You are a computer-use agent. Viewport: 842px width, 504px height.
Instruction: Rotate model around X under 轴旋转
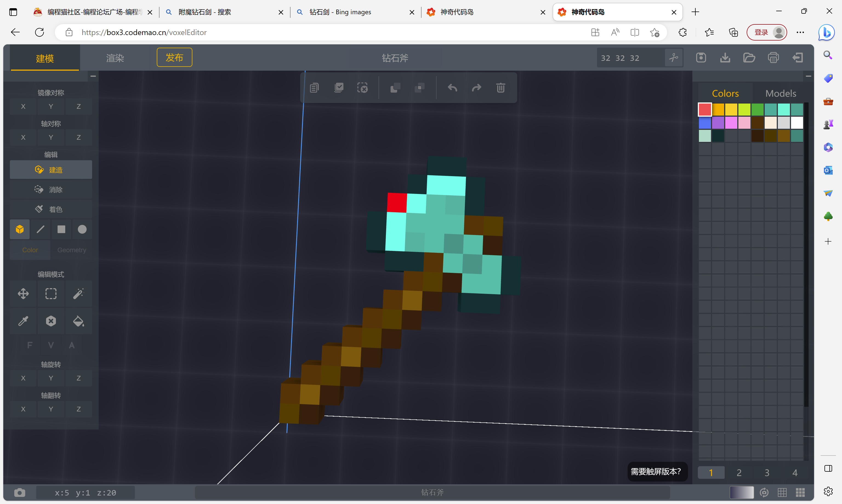click(x=23, y=378)
